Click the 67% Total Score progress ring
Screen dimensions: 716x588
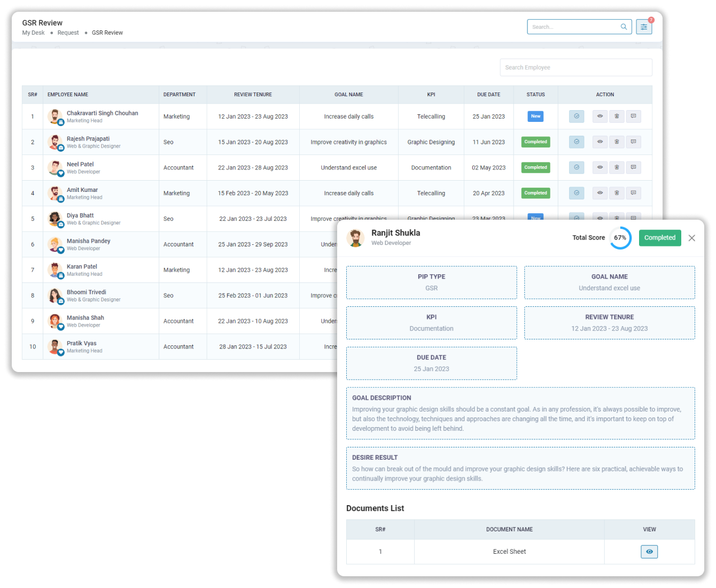pyautogui.click(x=620, y=237)
